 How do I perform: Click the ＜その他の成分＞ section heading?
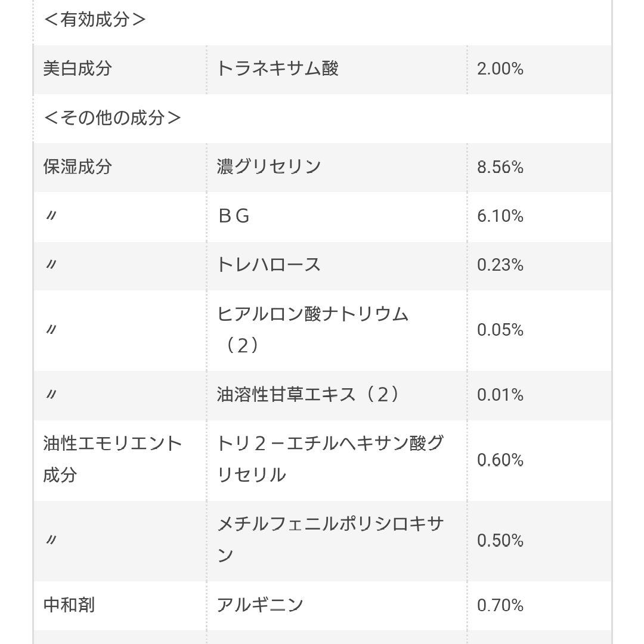pos(112,117)
